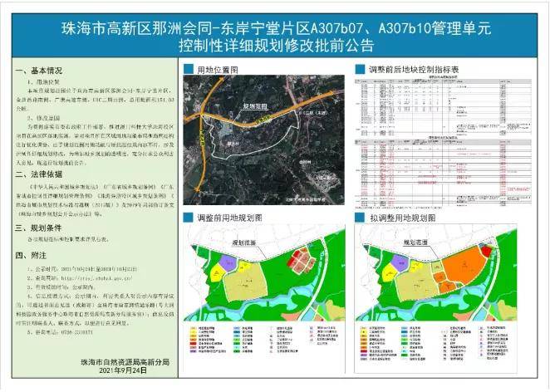
Task: Click the announcement title in the blue banner
Action: pyautogui.click(x=277, y=37)
